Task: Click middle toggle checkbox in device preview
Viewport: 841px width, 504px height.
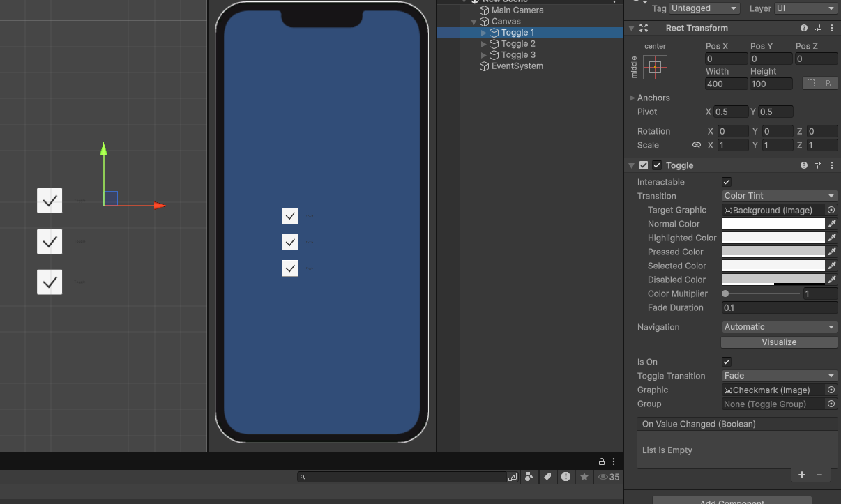Action: tap(290, 242)
